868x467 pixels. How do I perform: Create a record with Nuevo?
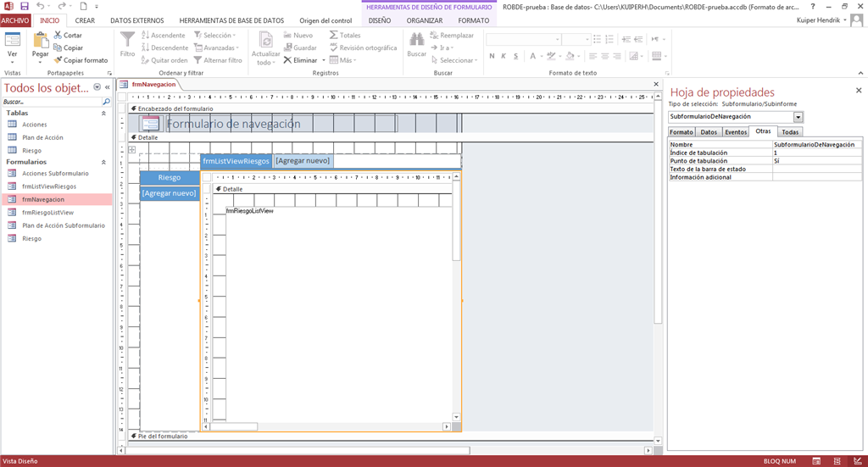[298, 35]
